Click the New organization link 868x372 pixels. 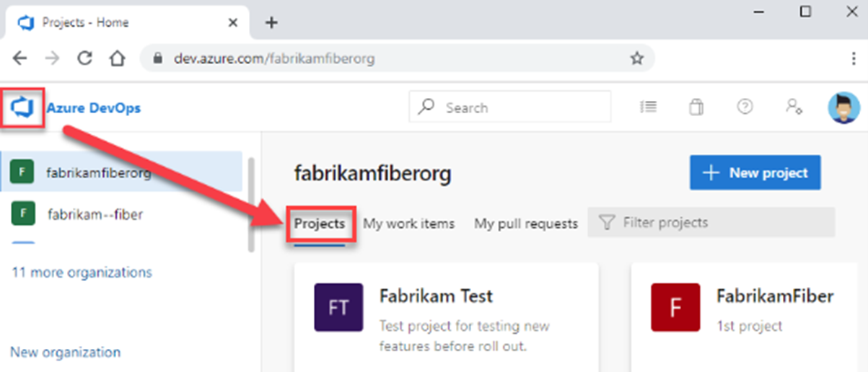[x=65, y=353]
